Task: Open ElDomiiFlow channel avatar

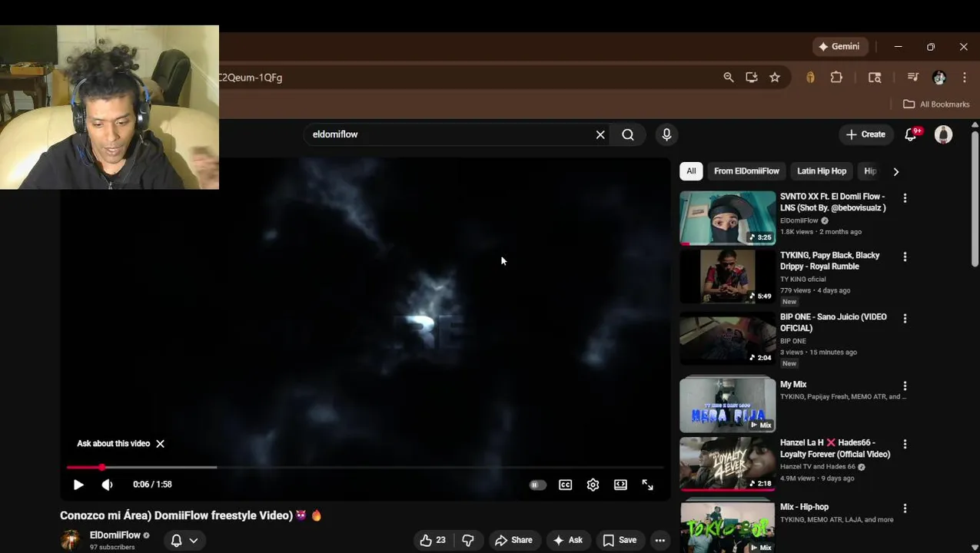Action: (x=70, y=541)
